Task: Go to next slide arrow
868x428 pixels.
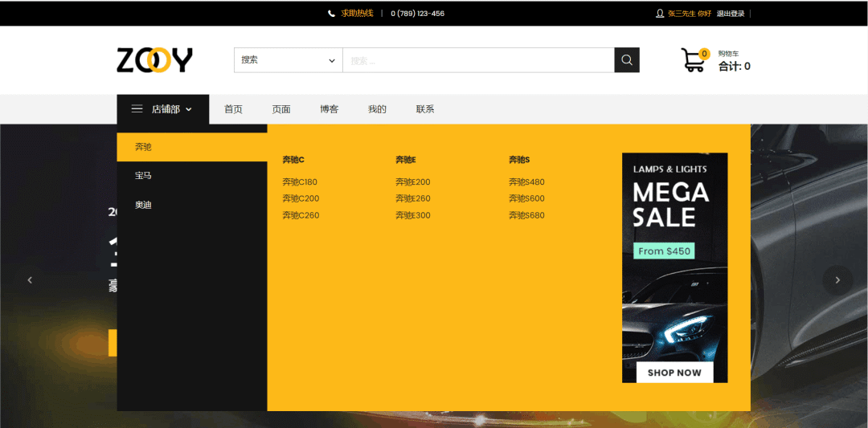Action: [x=837, y=280]
